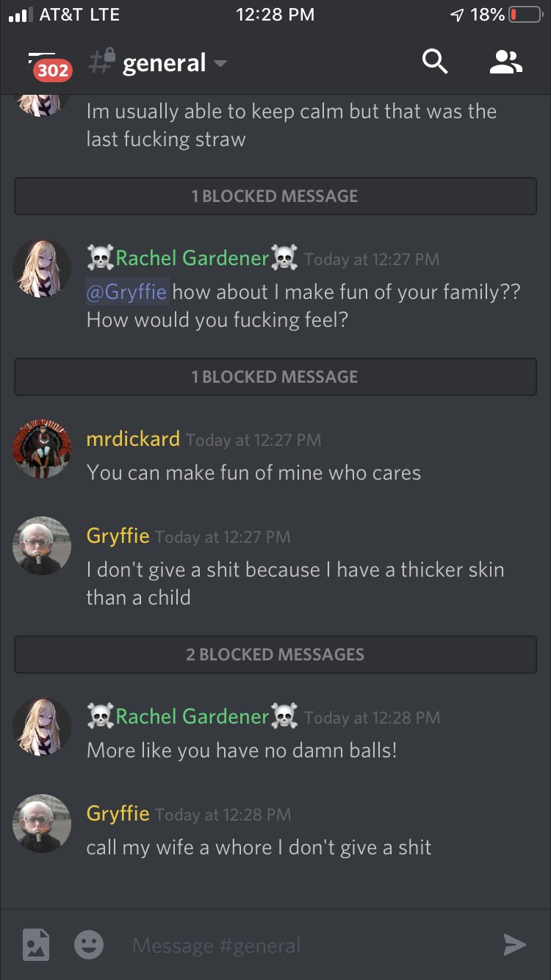Open mrdickard's avatar

[42, 449]
